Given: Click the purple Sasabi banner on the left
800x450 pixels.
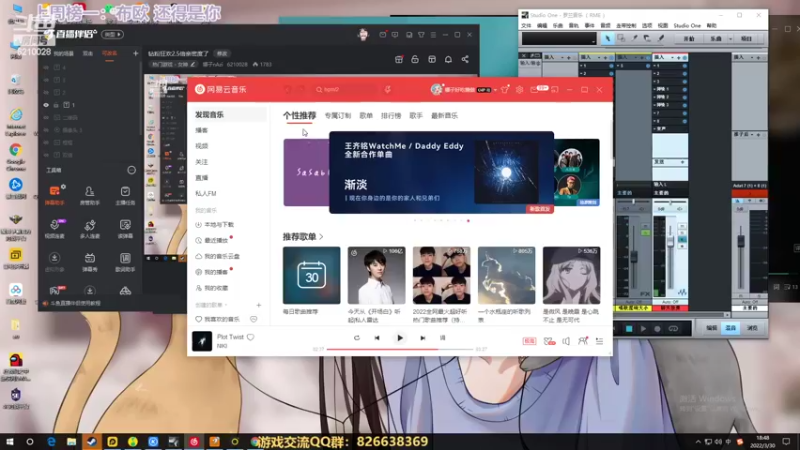Looking at the screenshot, I should click(x=306, y=172).
